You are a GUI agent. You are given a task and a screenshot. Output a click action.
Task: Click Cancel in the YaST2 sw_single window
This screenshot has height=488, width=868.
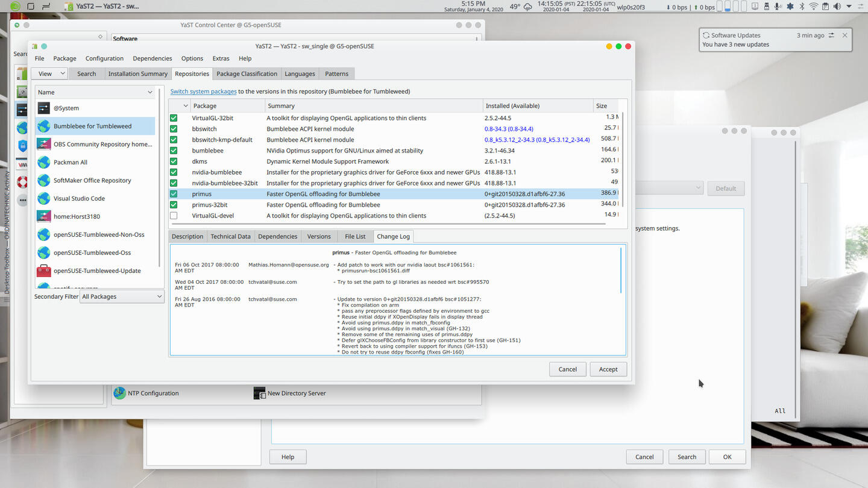pos(568,369)
